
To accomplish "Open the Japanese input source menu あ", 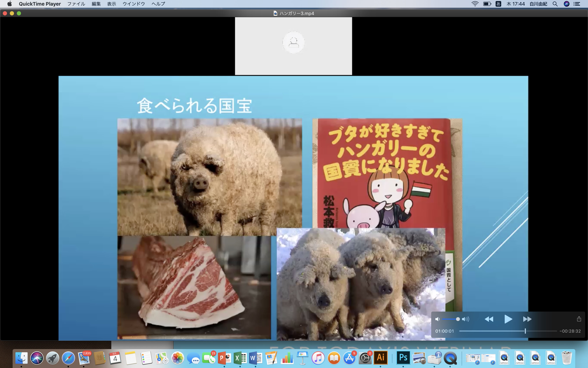I will (498, 4).
